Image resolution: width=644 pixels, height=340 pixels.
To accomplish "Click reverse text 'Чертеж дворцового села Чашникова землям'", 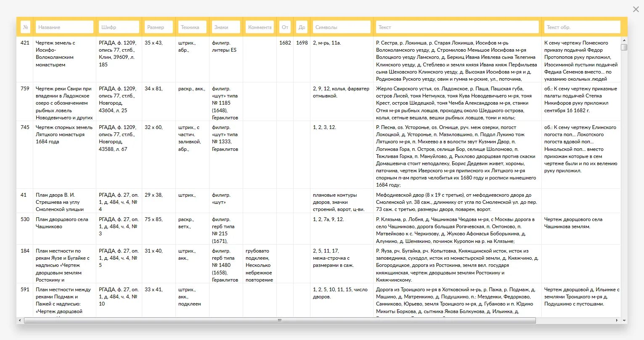I will (573, 223).
